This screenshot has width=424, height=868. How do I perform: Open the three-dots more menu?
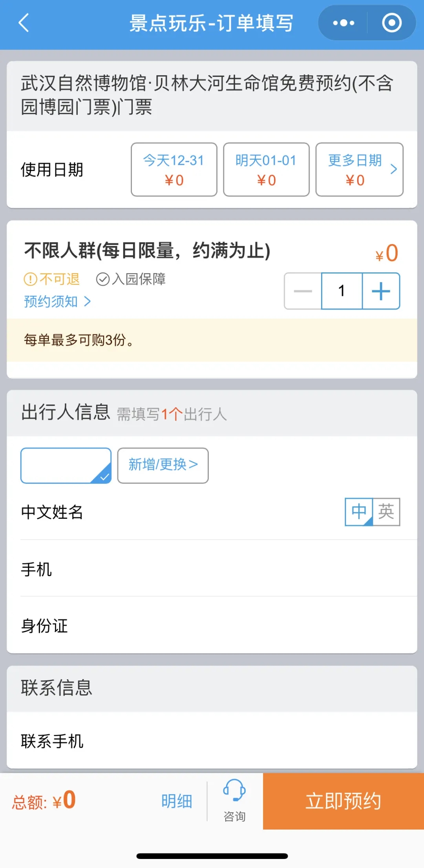point(344,23)
